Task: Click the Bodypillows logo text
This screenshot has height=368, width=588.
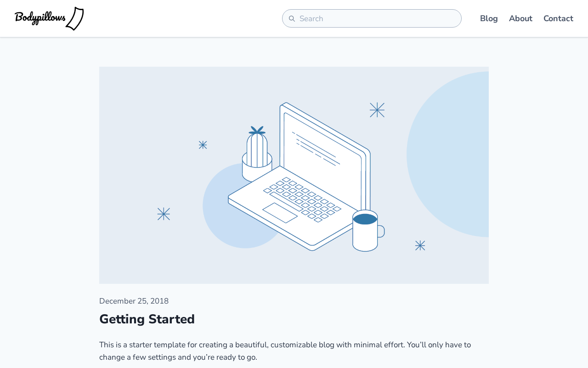Action: 40,18
